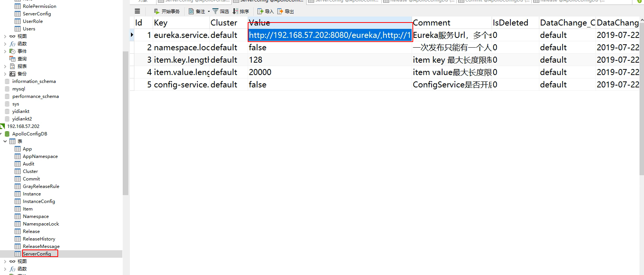Select the Release table in the tree
This screenshot has width=644, height=275.
[31, 231]
